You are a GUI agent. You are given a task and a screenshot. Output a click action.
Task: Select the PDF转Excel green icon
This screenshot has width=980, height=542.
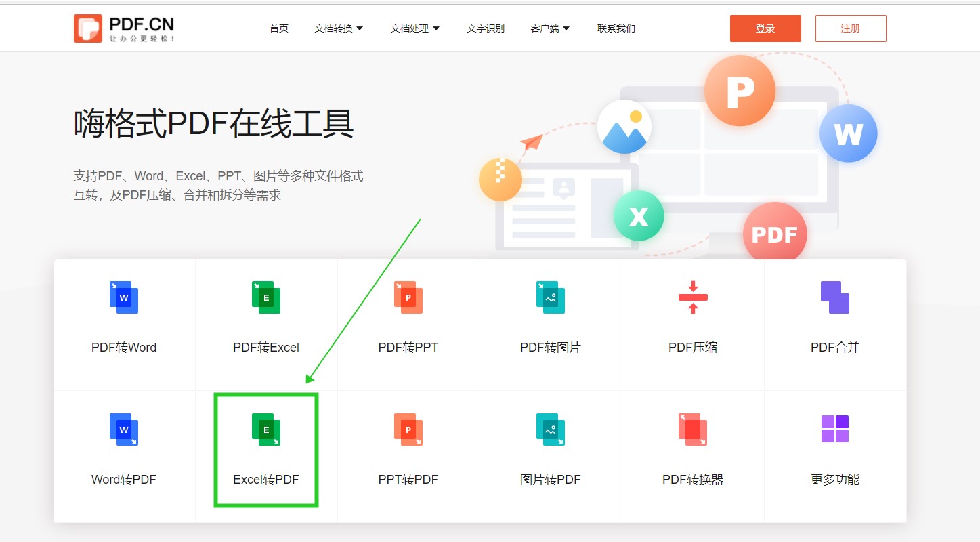pos(266,297)
